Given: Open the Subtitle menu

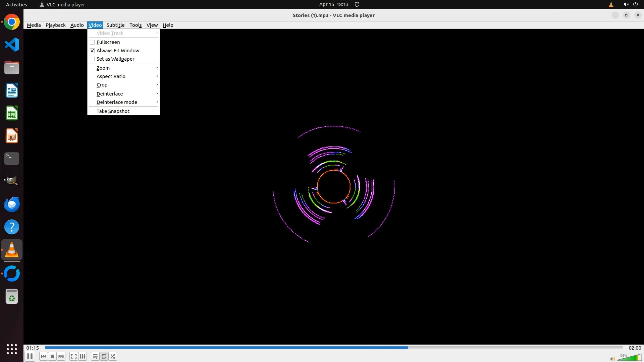Looking at the screenshot, I should tap(115, 25).
